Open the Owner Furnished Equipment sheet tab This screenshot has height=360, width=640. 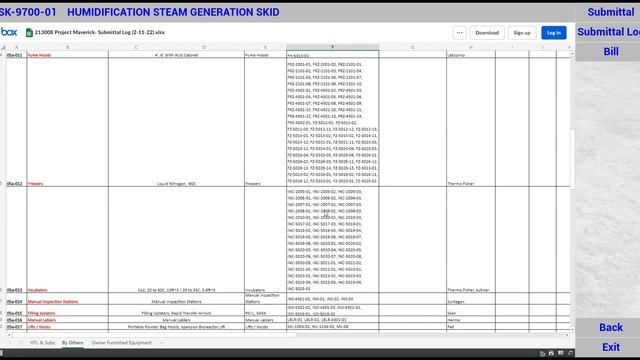122,343
